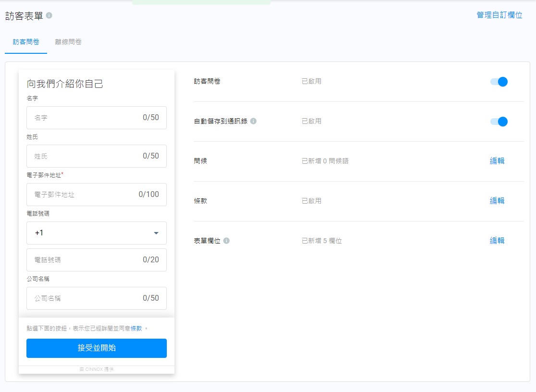Open the +1 country code dropdown
Screen dimensions: 536x392
click(97, 233)
